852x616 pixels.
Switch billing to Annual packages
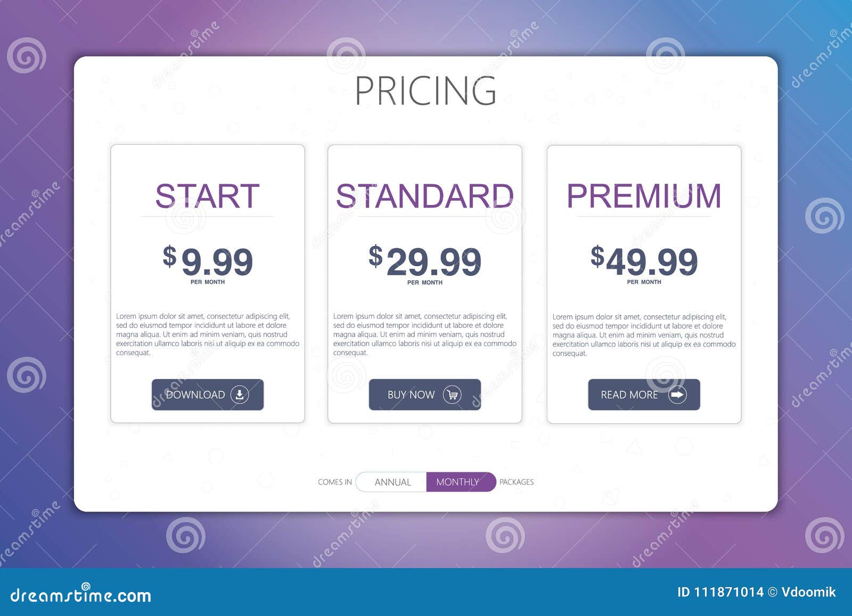pyautogui.click(x=391, y=482)
